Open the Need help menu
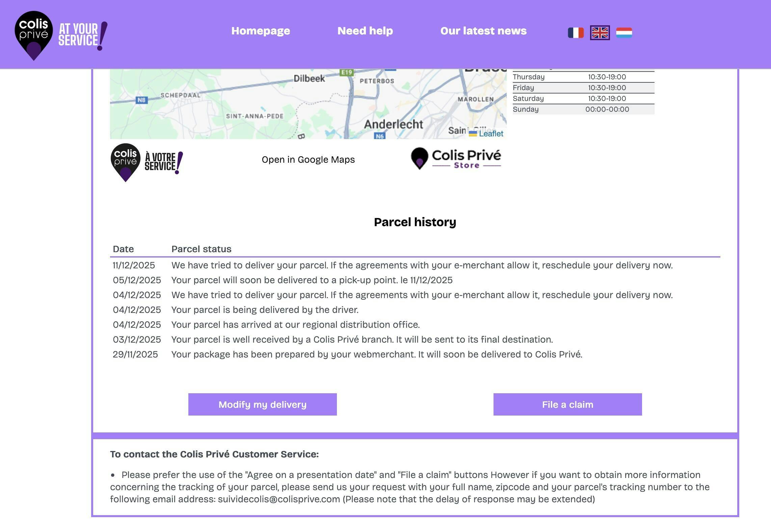 [x=365, y=31]
